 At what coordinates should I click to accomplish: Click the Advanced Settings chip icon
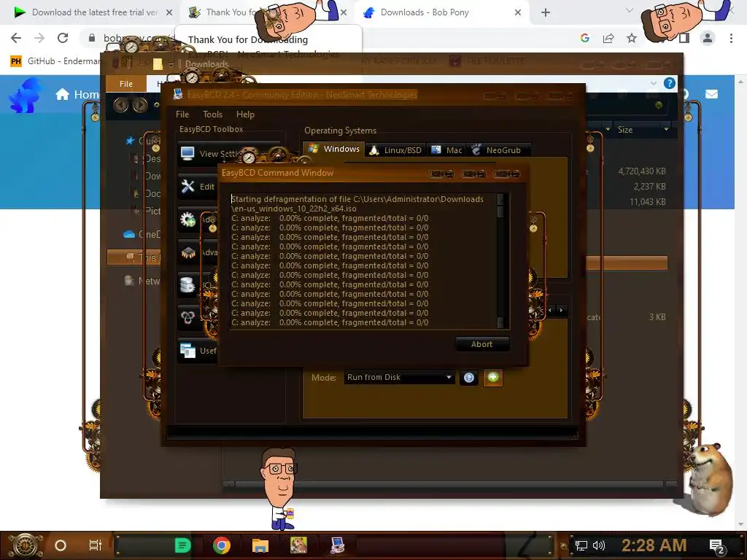[187, 252]
